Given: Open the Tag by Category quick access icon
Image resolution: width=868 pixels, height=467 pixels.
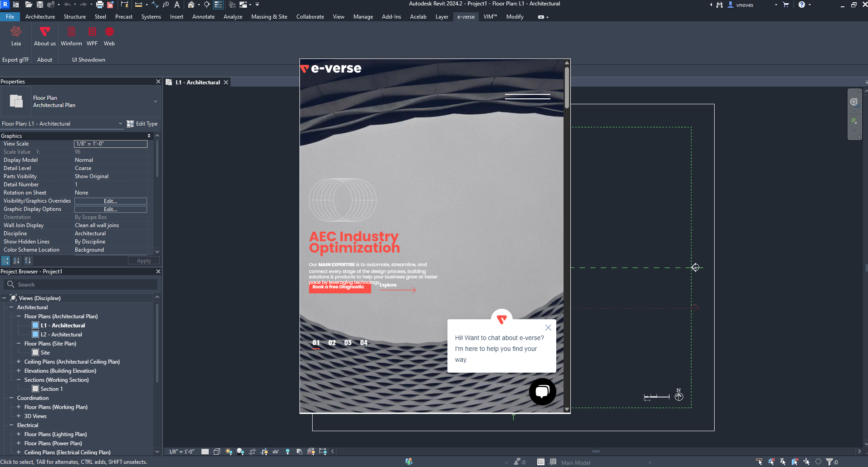Looking at the screenshot, I should click(165, 5).
